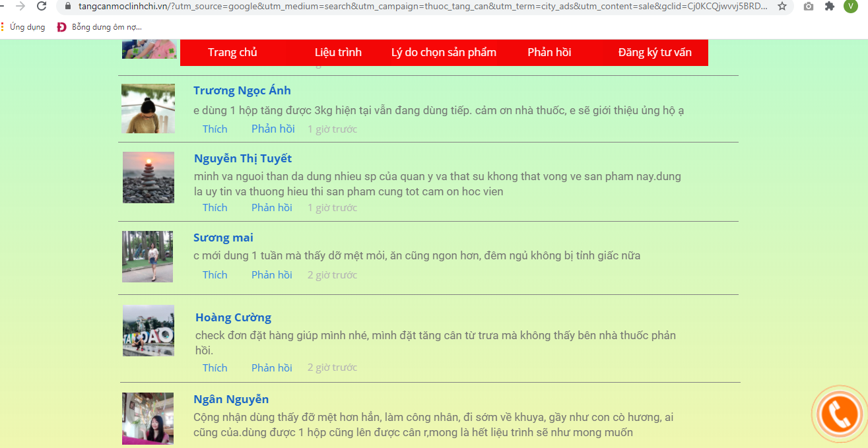This screenshot has height=448, width=868.
Task: Click Đăng ký tư vấn in navigation
Action: 655,52
